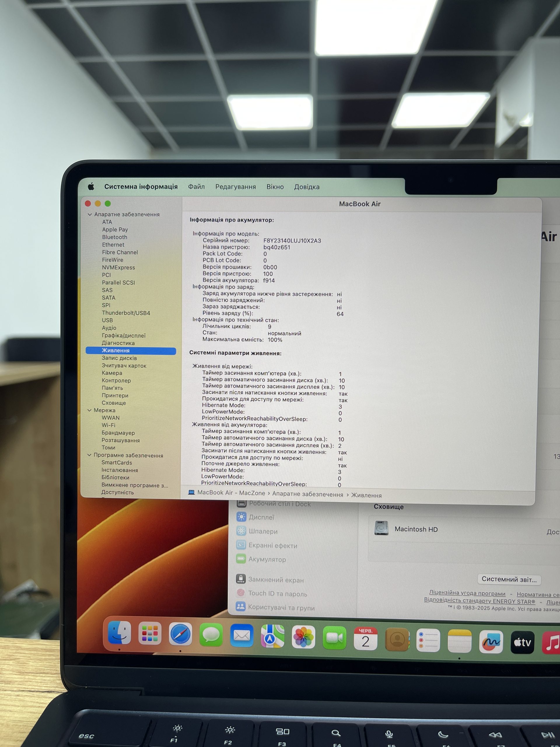
Task: Click Апаратне забезпечення in the path bar
Action: point(307,494)
